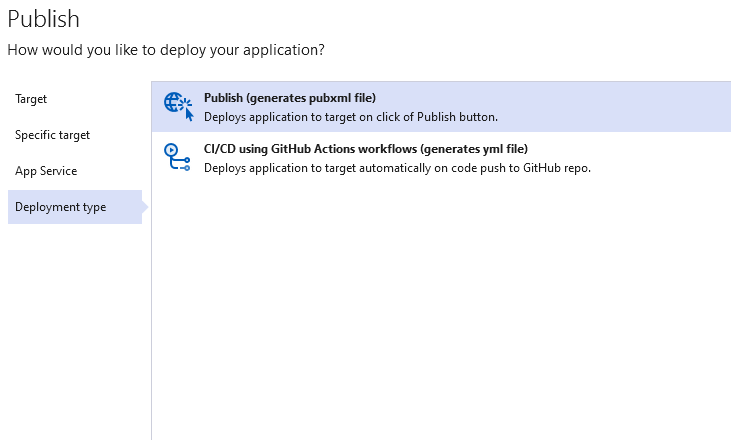Click 'Deploys application to target on click' description
Viewport: 731px width, 440px height.
[x=351, y=117]
